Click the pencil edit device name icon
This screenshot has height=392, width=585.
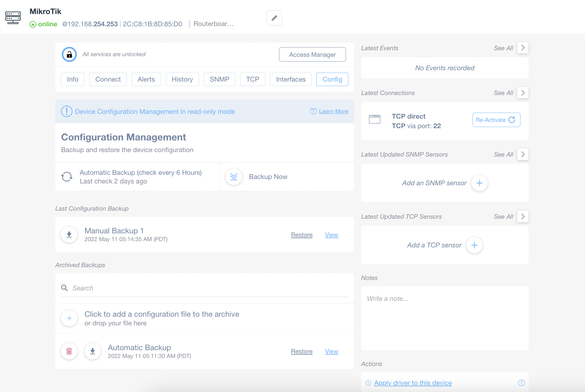(x=274, y=18)
